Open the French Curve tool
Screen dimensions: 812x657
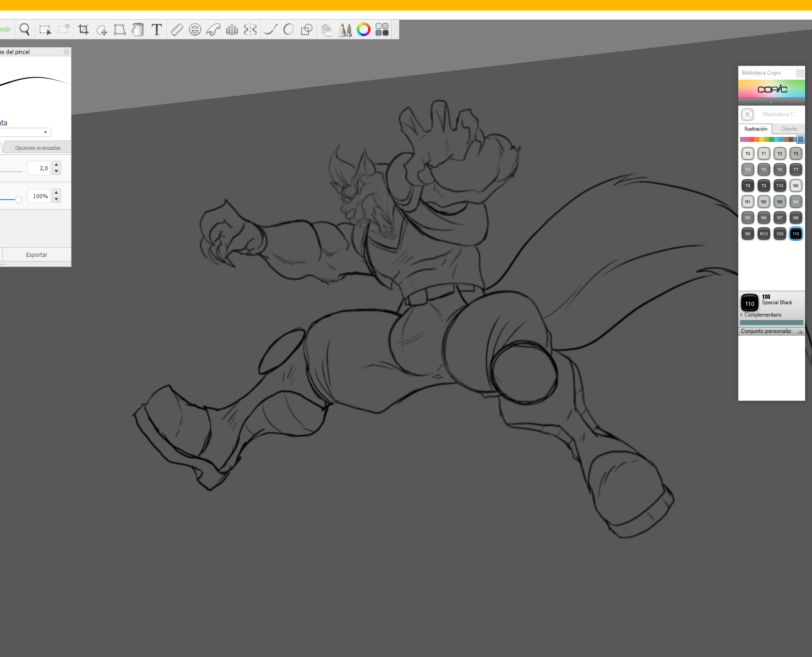pyautogui.click(x=213, y=30)
